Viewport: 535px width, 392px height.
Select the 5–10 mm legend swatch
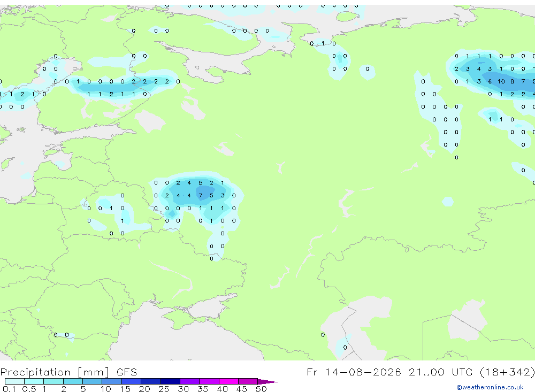tap(92, 381)
